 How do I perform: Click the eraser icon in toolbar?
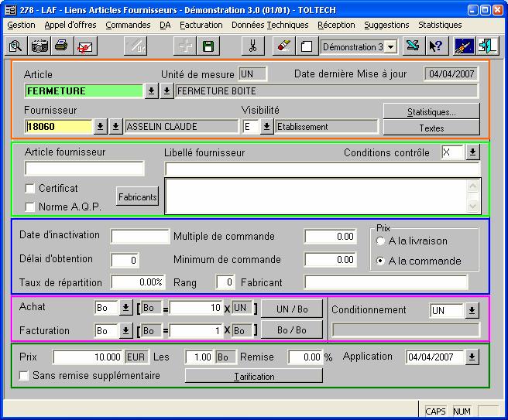[x=283, y=46]
